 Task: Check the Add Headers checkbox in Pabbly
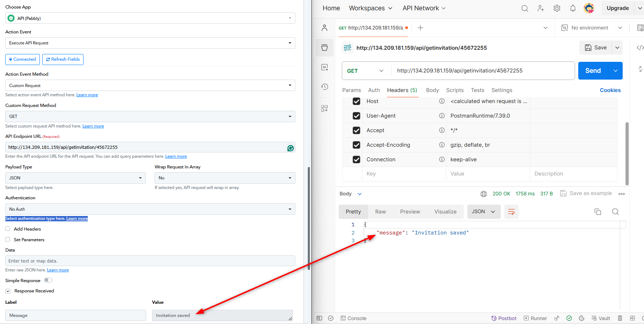(x=8, y=229)
